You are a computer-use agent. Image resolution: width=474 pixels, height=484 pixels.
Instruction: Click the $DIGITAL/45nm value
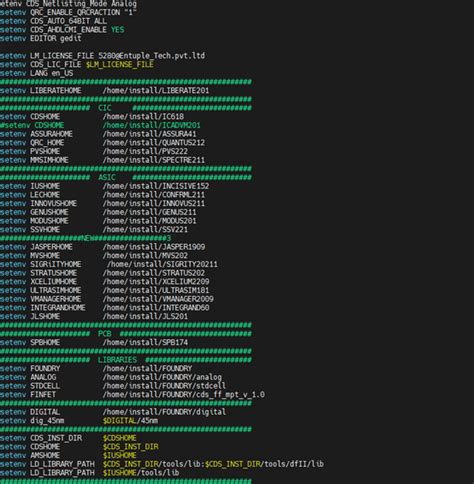131,420
